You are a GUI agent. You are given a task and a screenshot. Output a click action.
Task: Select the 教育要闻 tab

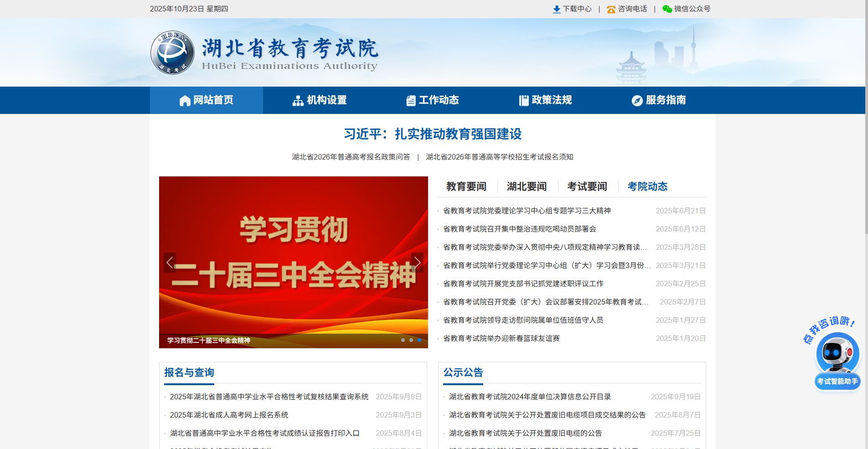pyautogui.click(x=466, y=186)
